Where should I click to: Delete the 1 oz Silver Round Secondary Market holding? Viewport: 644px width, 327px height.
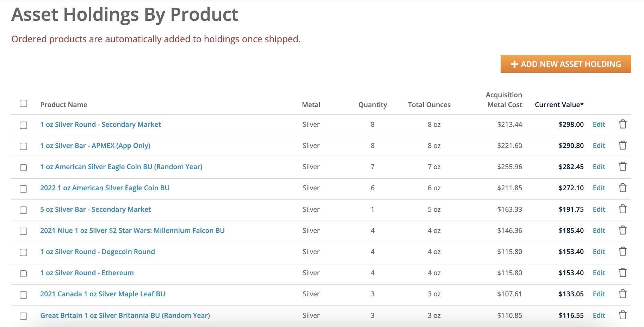pos(623,124)
